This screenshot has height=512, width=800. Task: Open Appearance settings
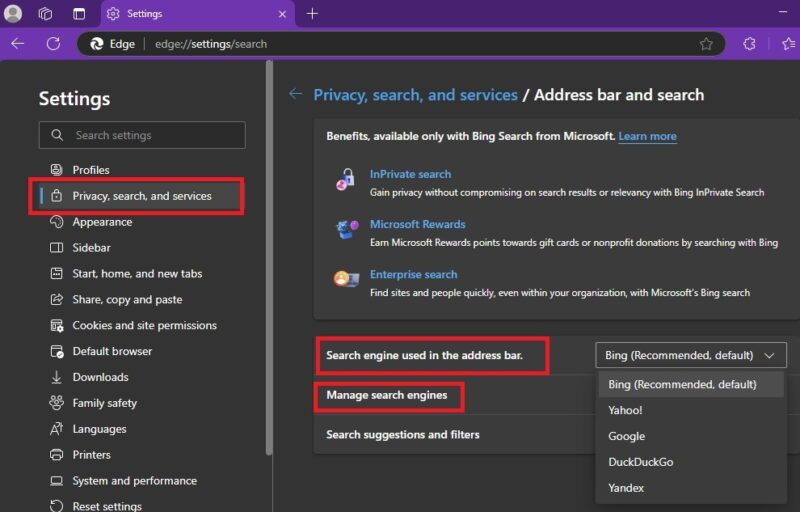pyautogui.click(x=102, y=222)
